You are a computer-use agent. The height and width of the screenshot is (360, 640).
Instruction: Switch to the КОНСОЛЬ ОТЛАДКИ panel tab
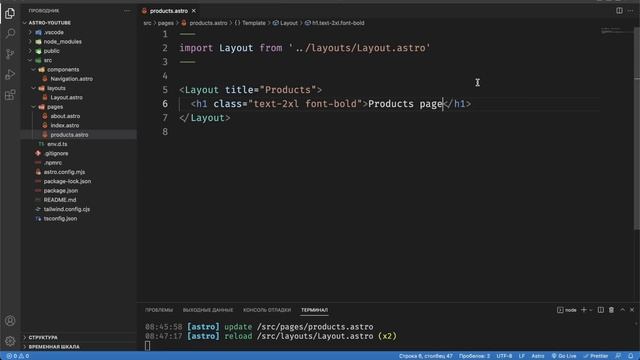[267, 310]
